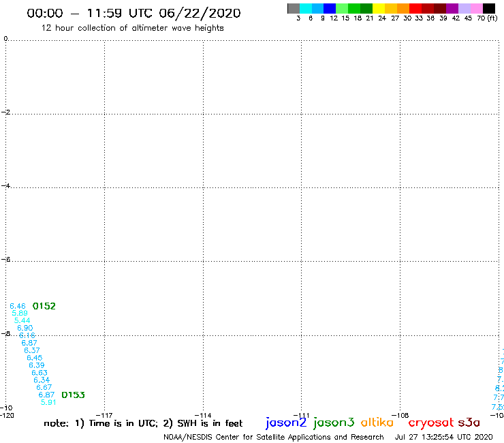Click the -117 longitude axis label

point(104,416)
